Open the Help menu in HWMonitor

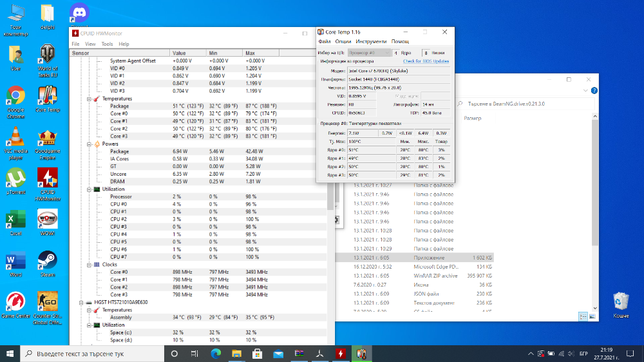click(x=124, y=44)
